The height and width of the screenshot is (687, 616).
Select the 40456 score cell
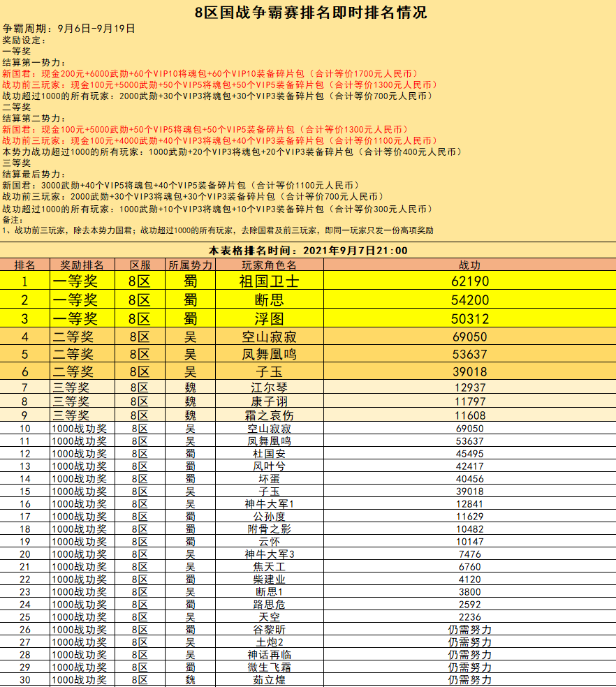[x=469, y=479]
